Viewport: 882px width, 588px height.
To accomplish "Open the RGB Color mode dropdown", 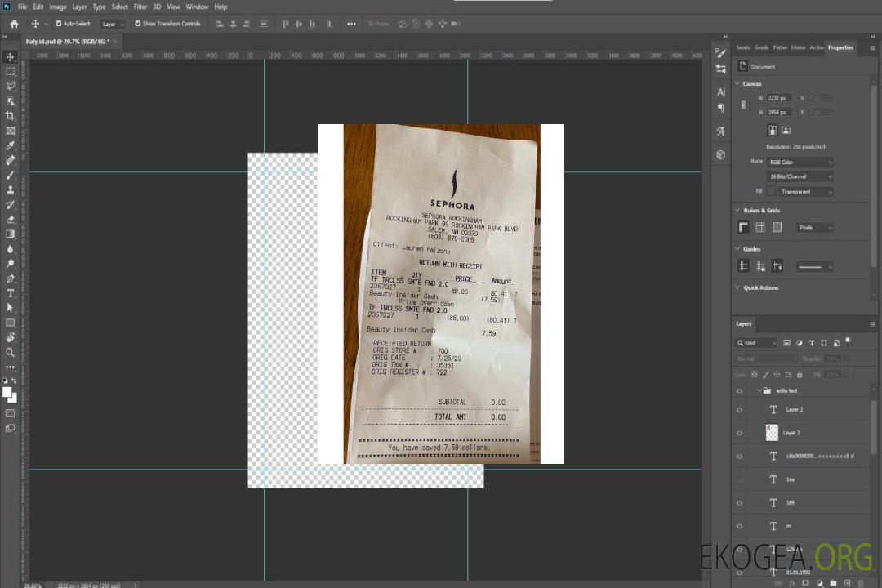I will click(800, 162).
